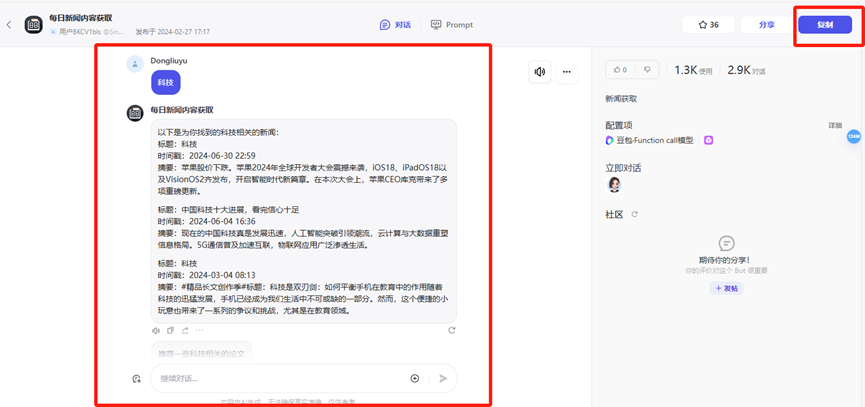Screen dimensions: 865x407
Task: Star the bot with the 36 favorites button
Action: point(708,25)
